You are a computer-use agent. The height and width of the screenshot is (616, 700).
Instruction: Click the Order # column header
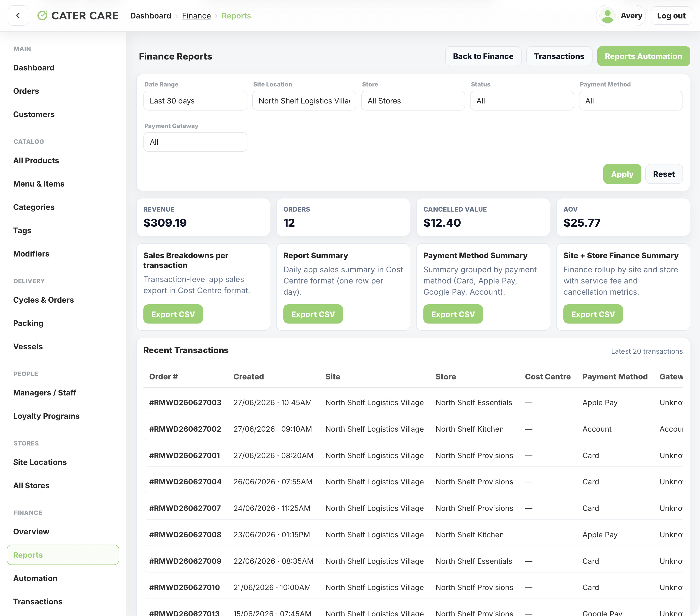163,376
